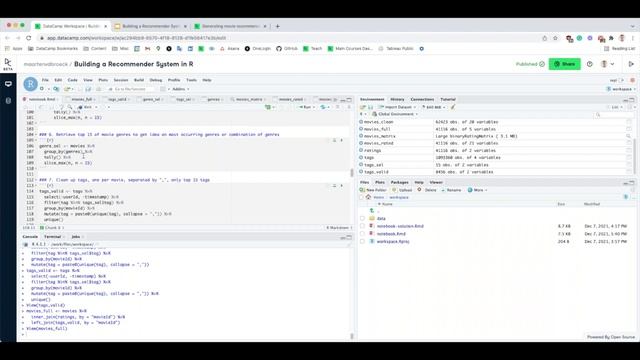Screen dimensions: 640x360
Task: Open the Edit menu in RStudio
Action: (58, 80)
